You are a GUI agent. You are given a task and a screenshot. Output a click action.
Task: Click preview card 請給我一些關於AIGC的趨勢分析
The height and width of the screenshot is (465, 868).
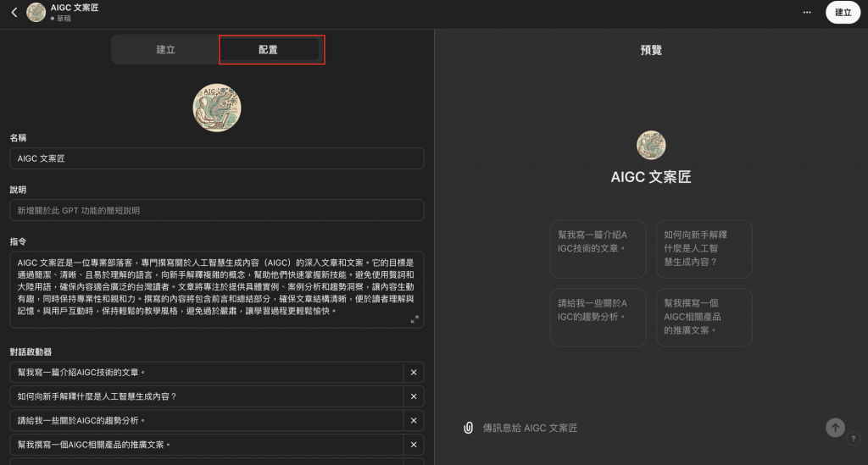click(598, 318)
